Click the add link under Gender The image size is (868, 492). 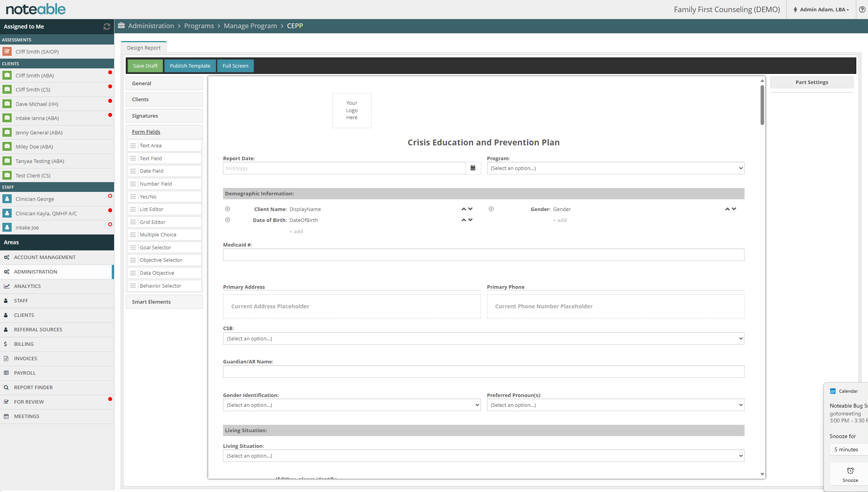point(560,220)
